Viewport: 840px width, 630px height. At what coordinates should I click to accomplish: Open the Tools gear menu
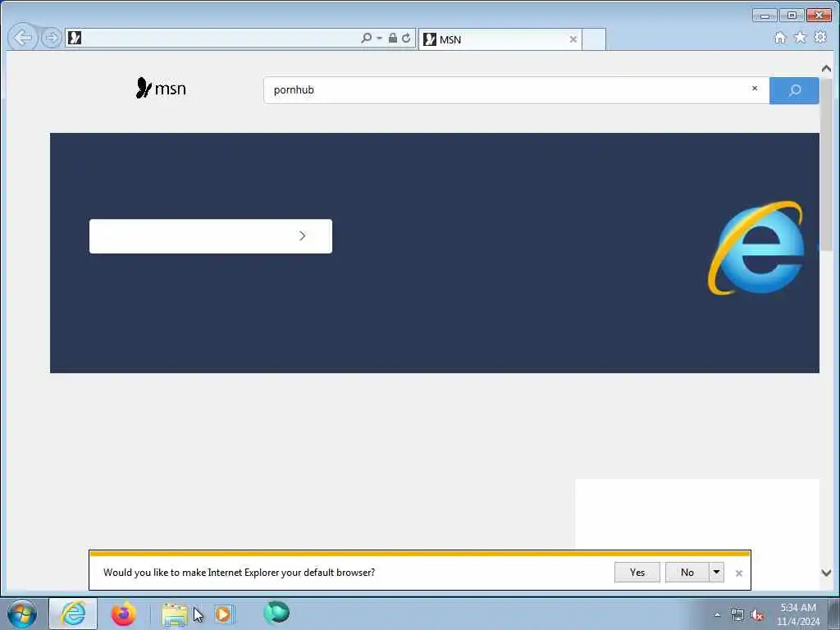[820, 37]
